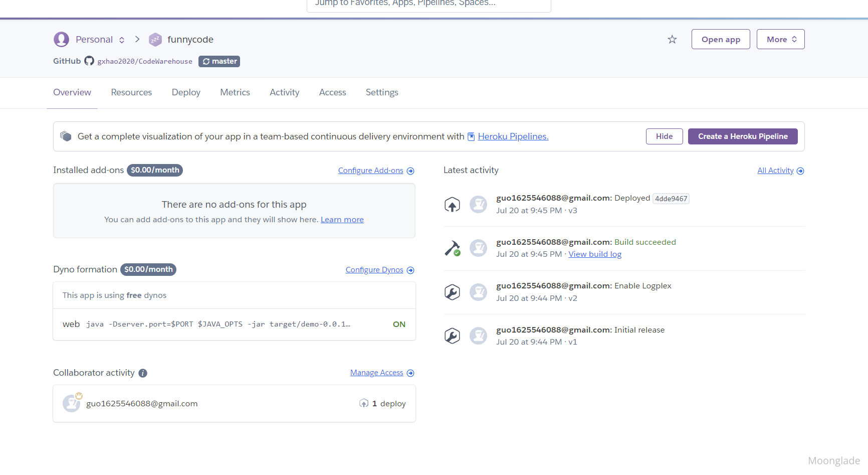Switch to the Resources tab
Viewport: 868px width, 475px height.
[131, 92]
